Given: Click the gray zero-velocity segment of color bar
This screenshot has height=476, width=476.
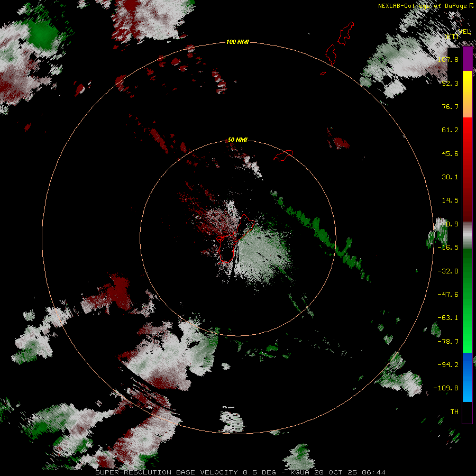Looking at the screenshot, I should (x=467, y=235).
